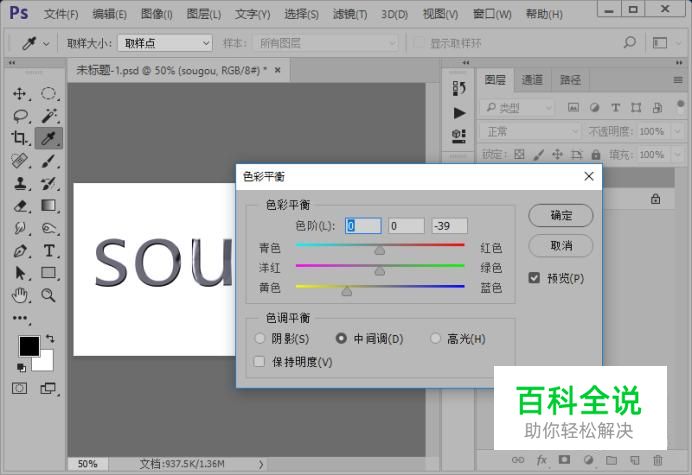
Task: Open the eyedropper tool preset dropdown
Action: point(46,44)
